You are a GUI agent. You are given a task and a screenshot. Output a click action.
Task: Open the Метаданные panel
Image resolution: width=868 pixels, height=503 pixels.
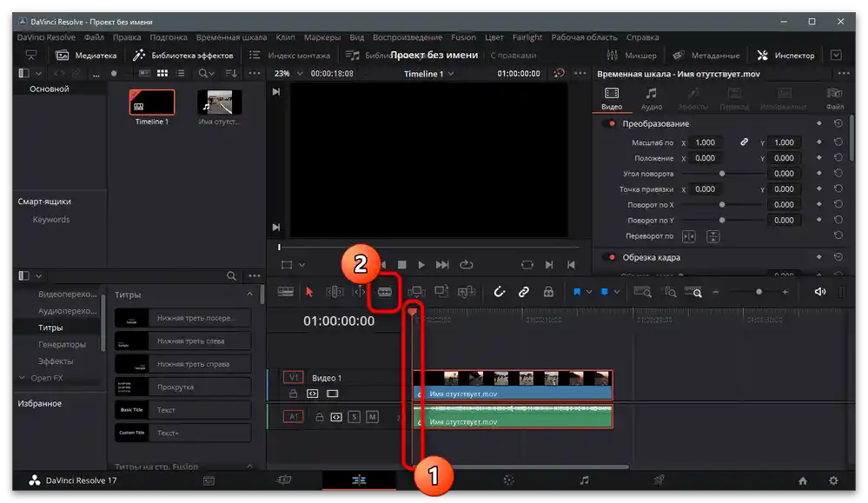click(706, 56)
